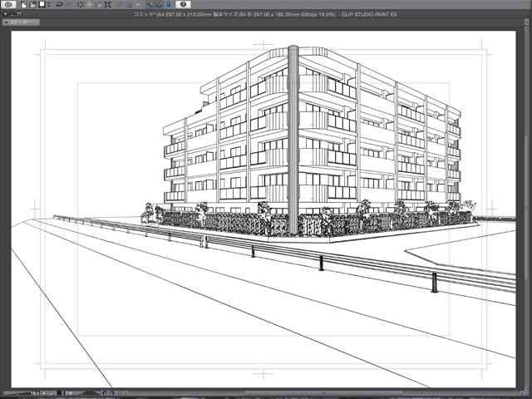This screenshot has width=532, height=399.
Task: Toggle Snap to Special Ruler
Action: tap(159, 4)
